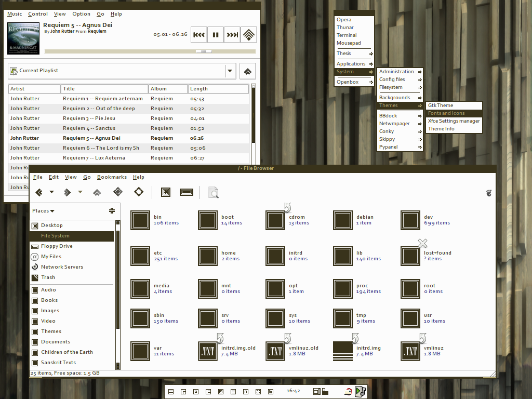
Task: Launch Opera from the Openbox menu
Action: (354, 20)
